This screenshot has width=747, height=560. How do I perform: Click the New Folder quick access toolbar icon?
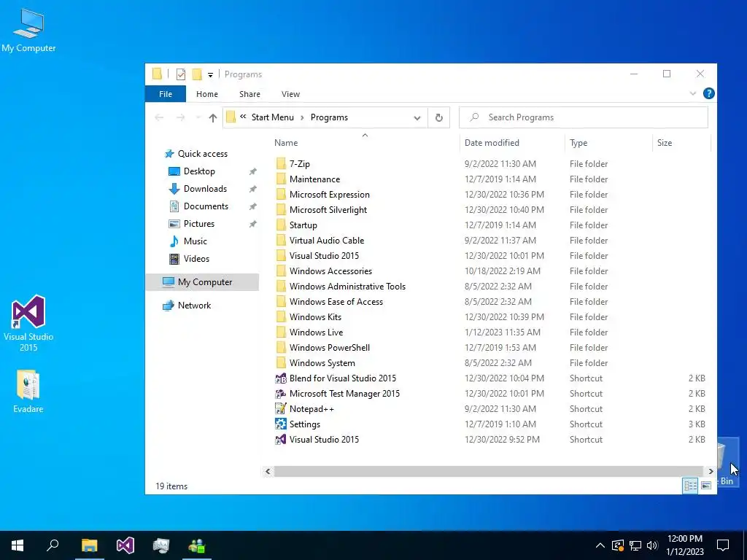pos(197,74)
